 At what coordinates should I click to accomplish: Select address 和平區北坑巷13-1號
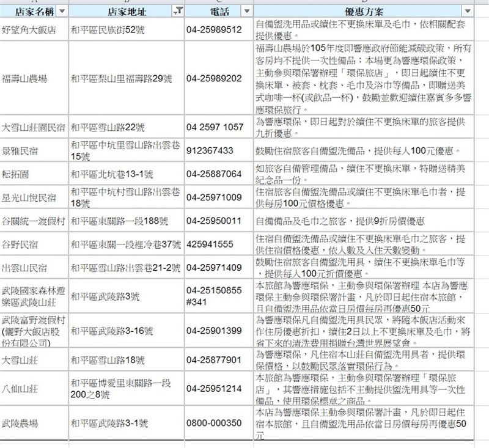pos(127,174)
